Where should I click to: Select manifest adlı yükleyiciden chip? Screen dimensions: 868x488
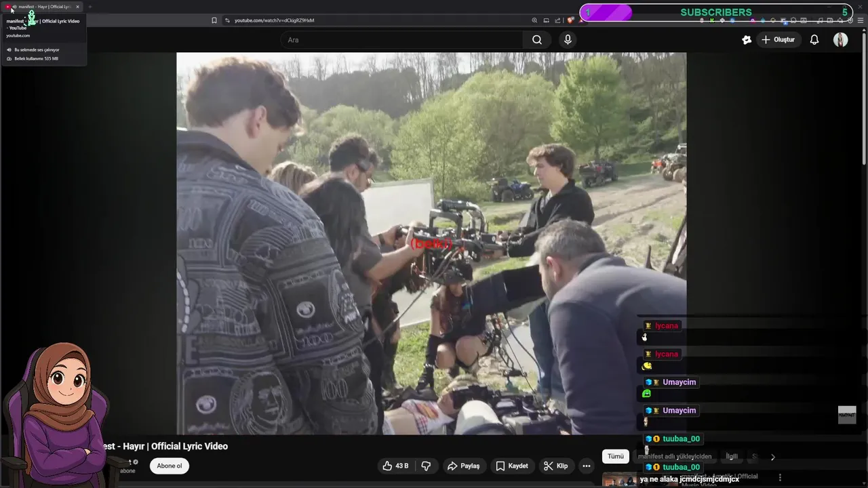(675, 456)
